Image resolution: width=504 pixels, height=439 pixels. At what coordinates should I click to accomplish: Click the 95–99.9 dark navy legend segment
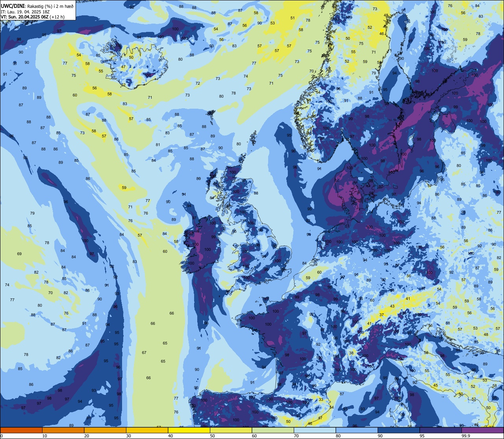(x=441, y=430)
